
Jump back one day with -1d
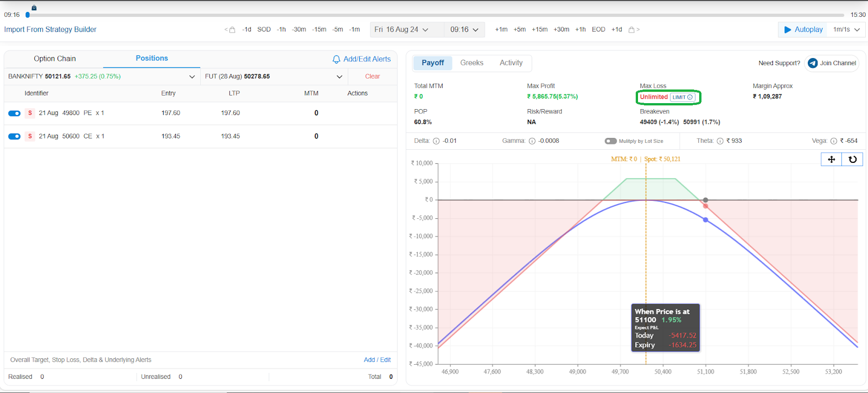pyautogui.click(x=247, y=30)
